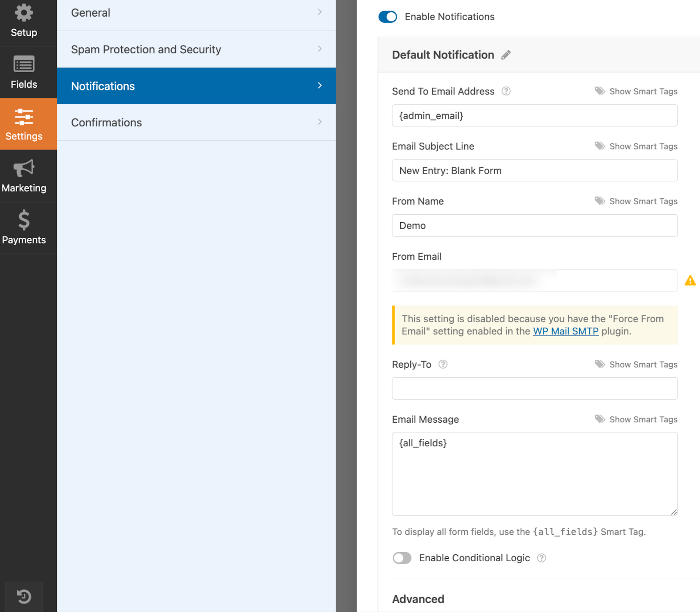Click the tag icon beside Reply-To
Screen dimensions: 700x612
click(x=599, y=364)
